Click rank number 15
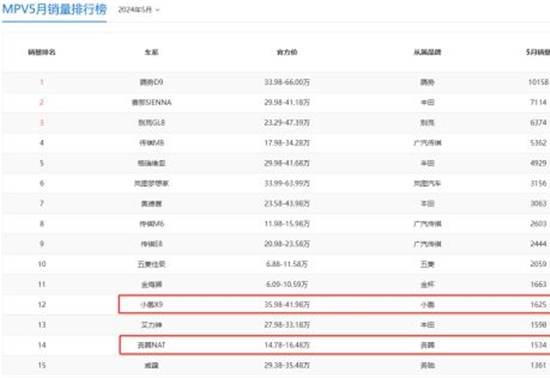550x378 pixels. (42, 365)
